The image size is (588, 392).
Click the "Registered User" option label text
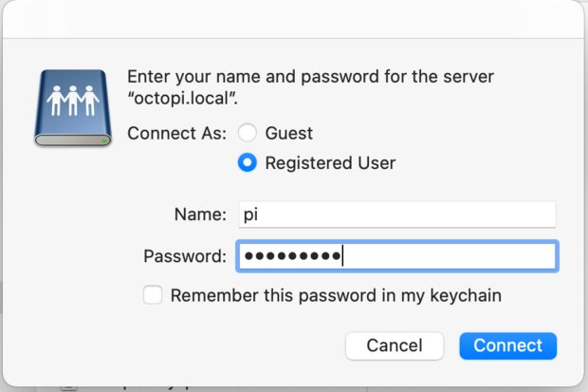[x=330, y=163]
